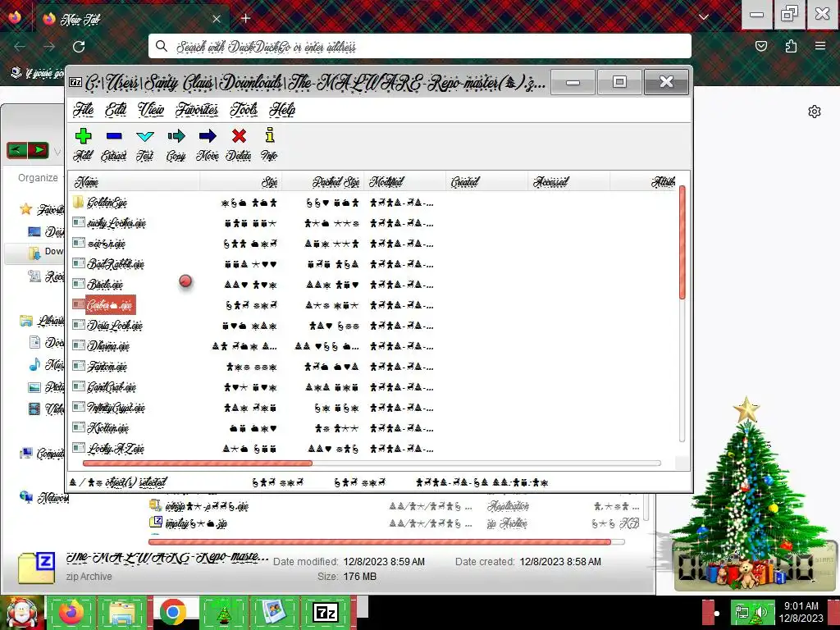This screenshot has width=840, height=630.
Task: Sort by Modified column header
Action: tap(405, 182)
